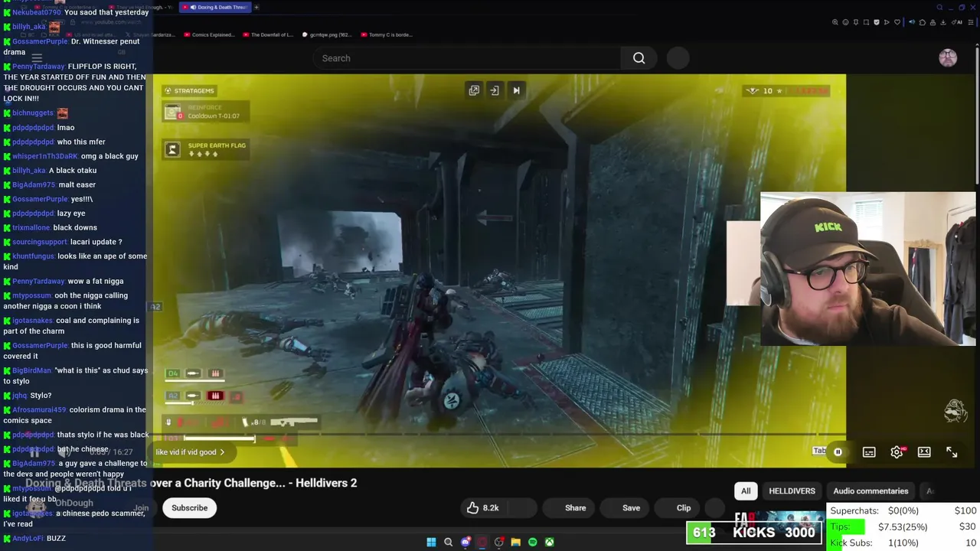
Task: Select the Audio commentaries filter chip
Action: click(871, 491)
